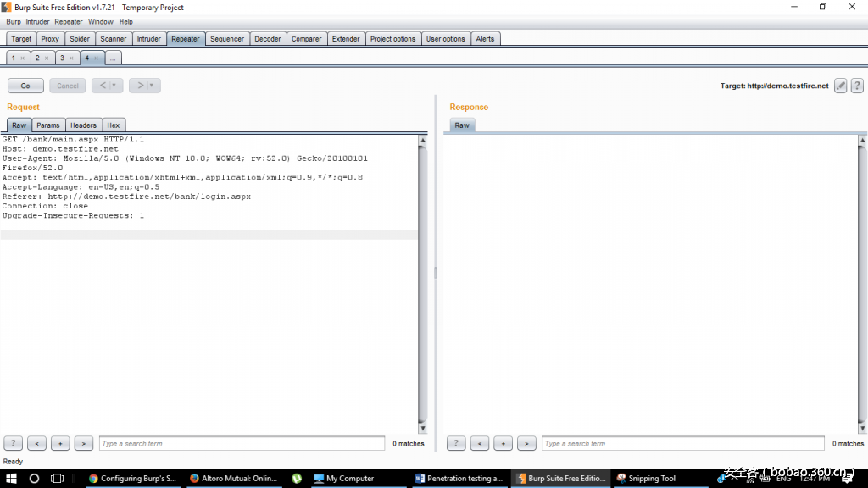Open the "..." overflow tab selector
The width and height of the screenshot is (868, 488).
click(113, 58)
